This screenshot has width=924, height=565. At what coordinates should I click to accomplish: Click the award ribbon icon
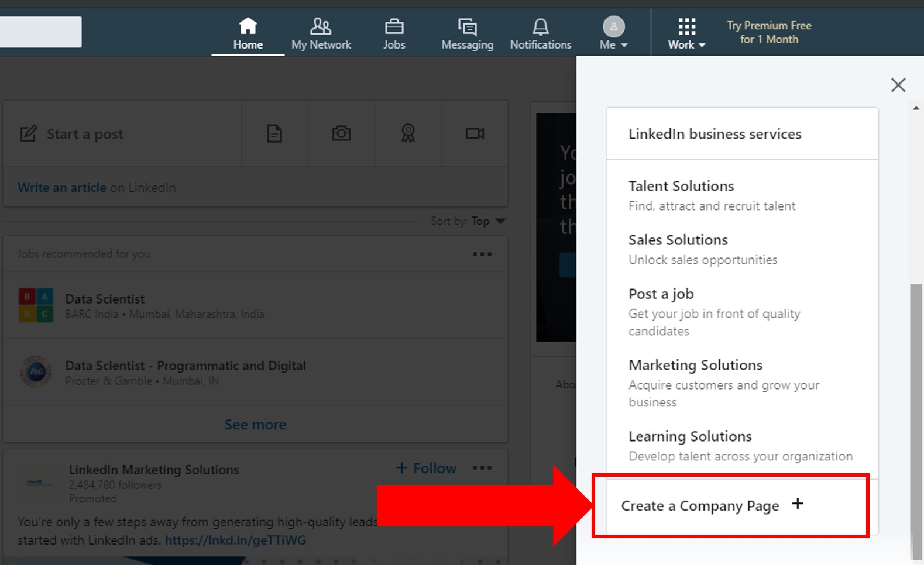[x=408, y=133]
